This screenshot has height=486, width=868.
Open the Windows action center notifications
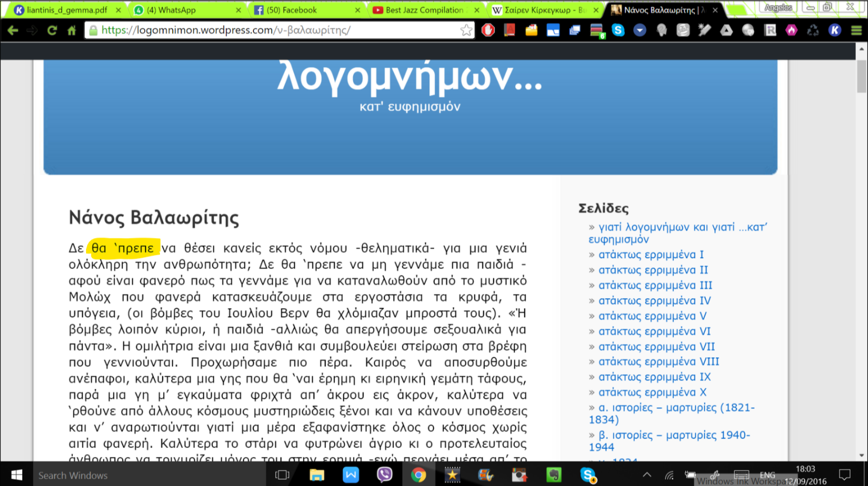845,475
